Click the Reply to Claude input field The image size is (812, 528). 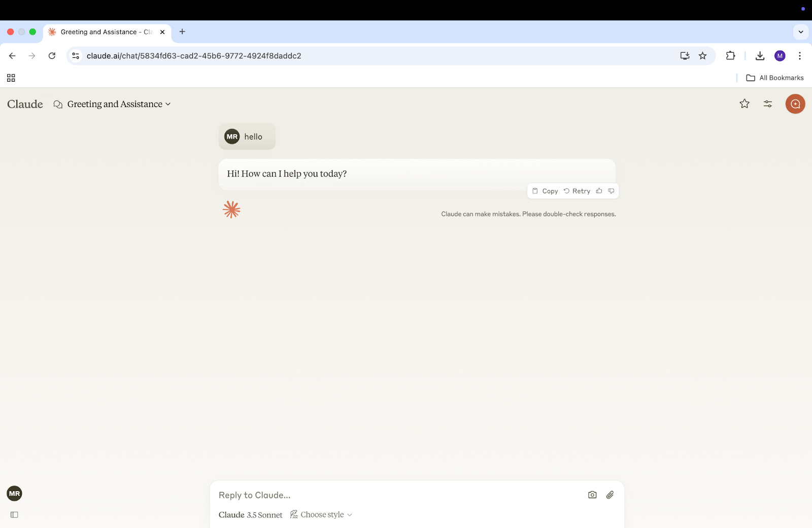point(396,495)
